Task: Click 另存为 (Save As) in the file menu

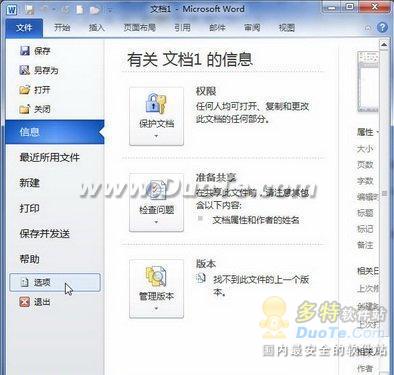Action: [39, 70]
